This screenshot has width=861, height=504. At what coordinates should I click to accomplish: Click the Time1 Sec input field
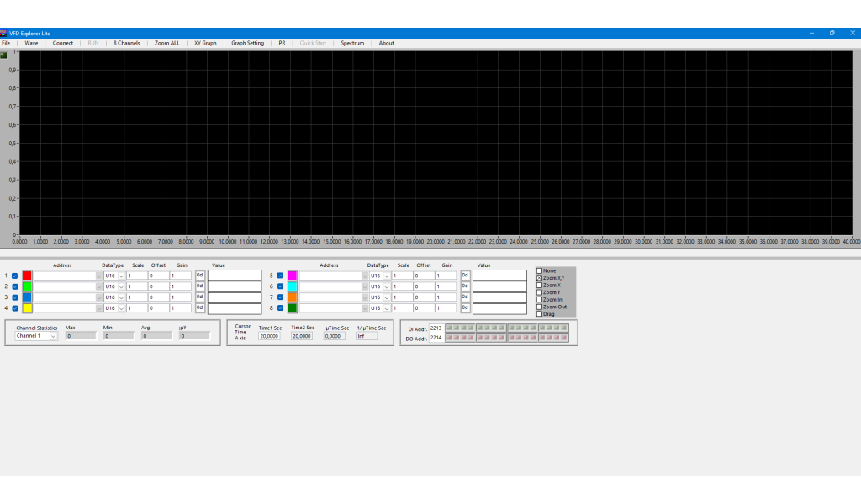270,334
